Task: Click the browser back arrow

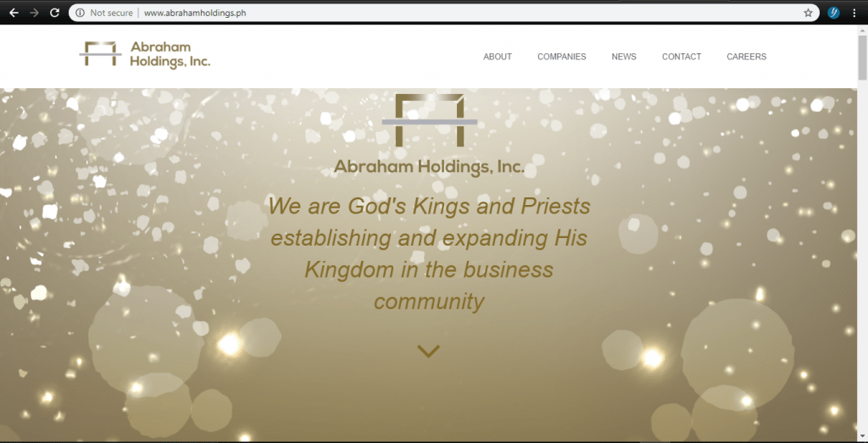Action: click(x=14, y=13)
